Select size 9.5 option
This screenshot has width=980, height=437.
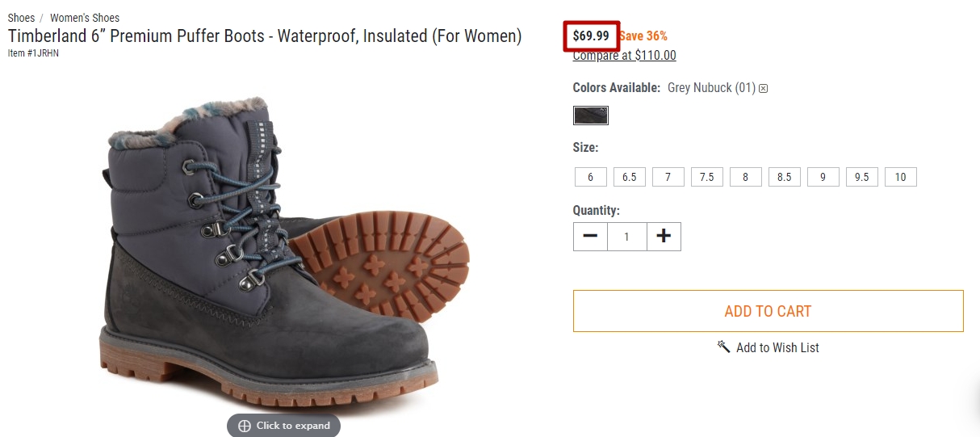[x=862, y=177]
